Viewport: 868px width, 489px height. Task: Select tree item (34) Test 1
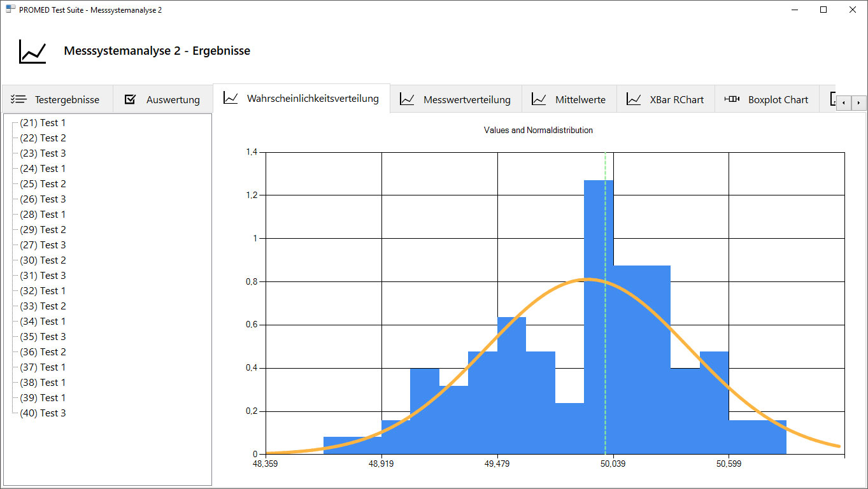click(43, 322)
